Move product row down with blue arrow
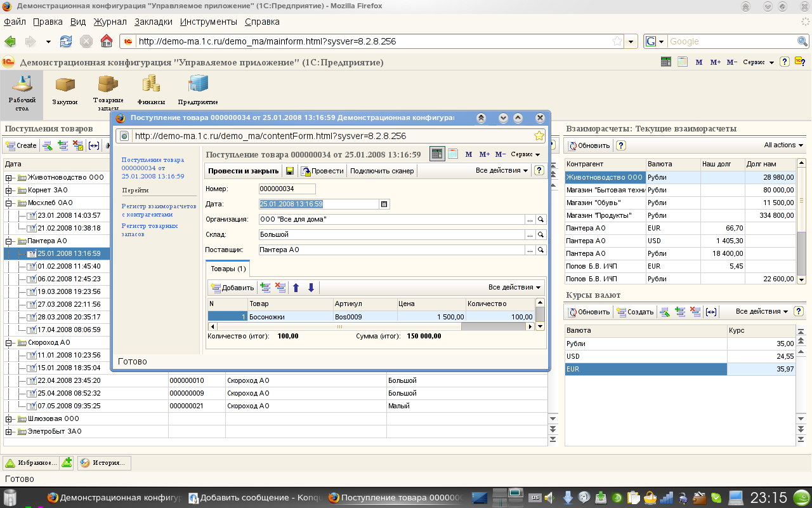 pyautogui.click(x=311, y=288)
